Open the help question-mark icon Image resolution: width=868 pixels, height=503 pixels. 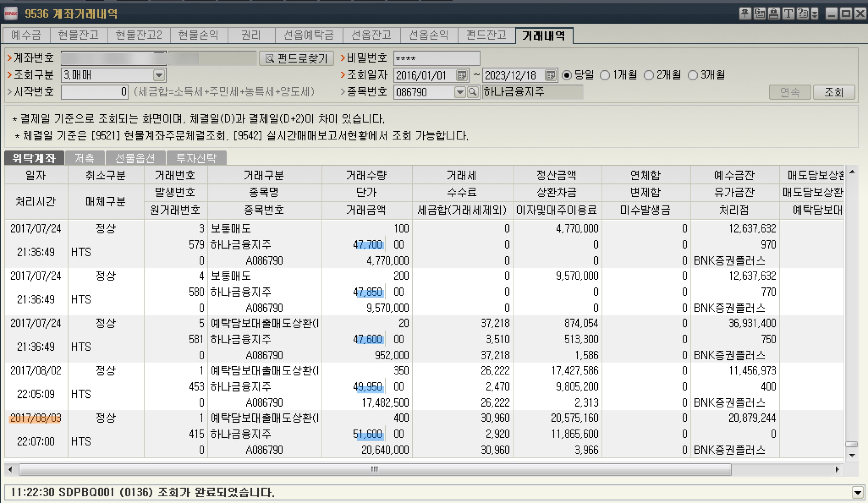(802, 14)
